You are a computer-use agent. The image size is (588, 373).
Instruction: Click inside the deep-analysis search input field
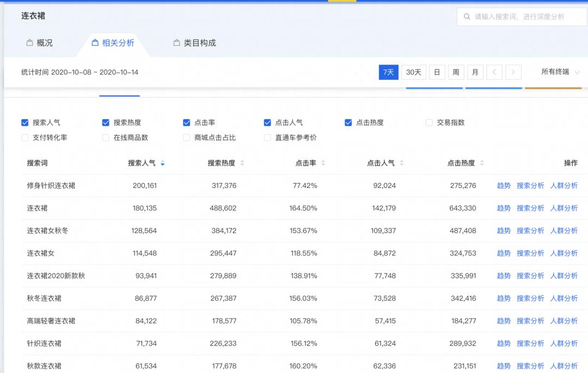[517, 16]
